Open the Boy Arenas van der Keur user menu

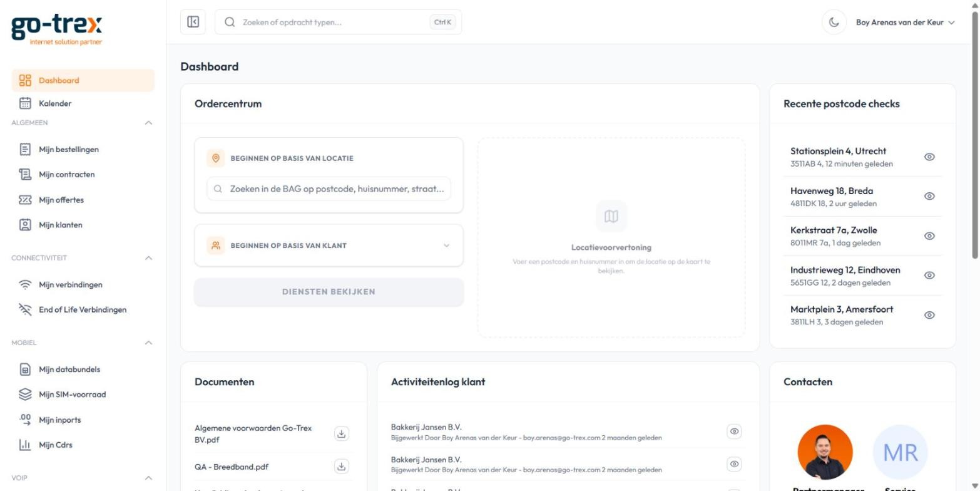click(905, 23)
